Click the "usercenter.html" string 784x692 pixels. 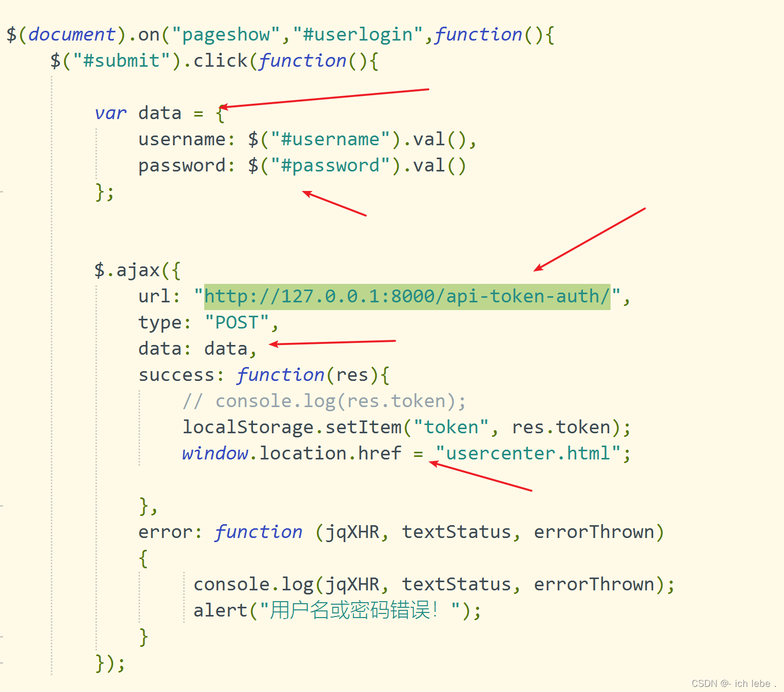[528, 453]
